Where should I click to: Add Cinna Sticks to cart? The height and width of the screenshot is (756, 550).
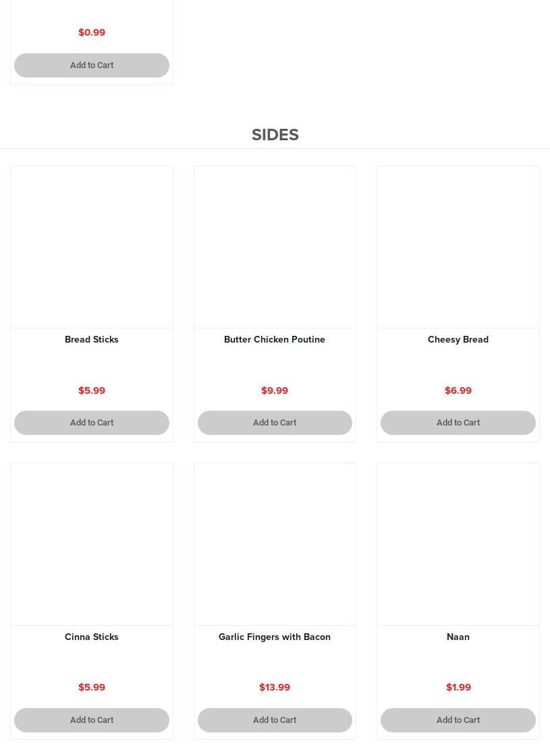[x=92, y=720]
